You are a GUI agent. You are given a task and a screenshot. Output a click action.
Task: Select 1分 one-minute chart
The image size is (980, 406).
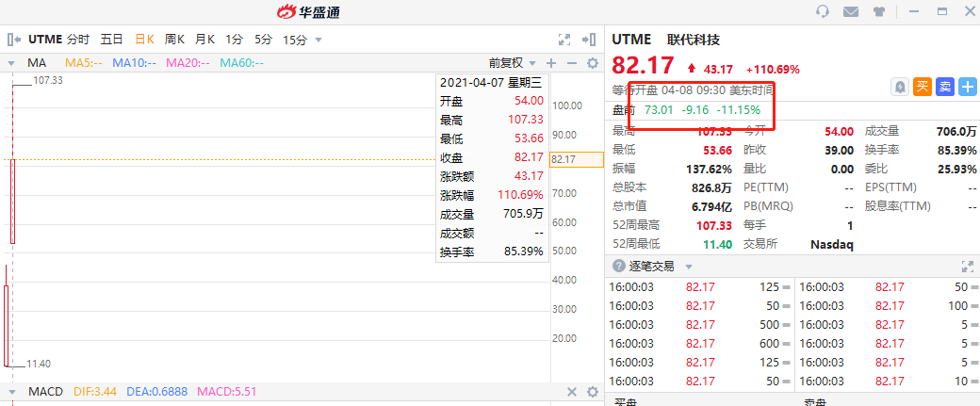coord(234,40)
